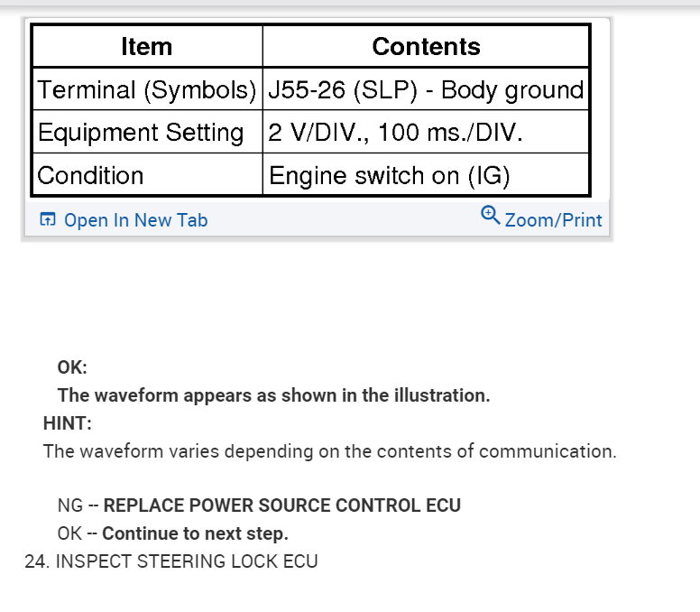This screenshot has width=700, height=612.
Task: Click the Zoom/Print magnifier icon
Action: (x=491, y=215)
